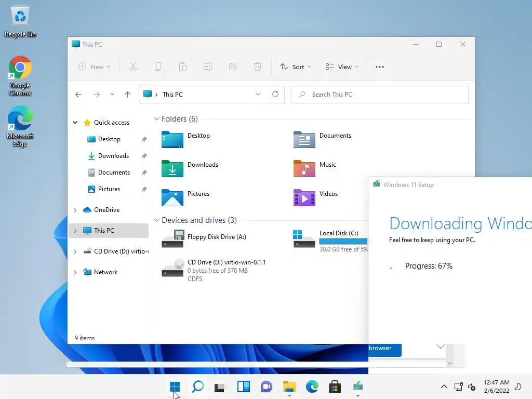Open Task View on the taskbar

tap(220, 387)
